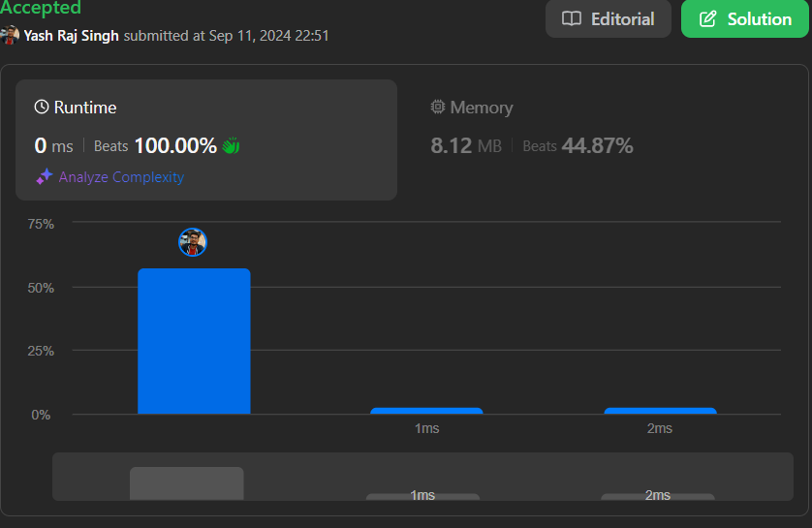Click the user avatar above the tallest bar
The image size is (812, 528).
click(x=193, y=242)
